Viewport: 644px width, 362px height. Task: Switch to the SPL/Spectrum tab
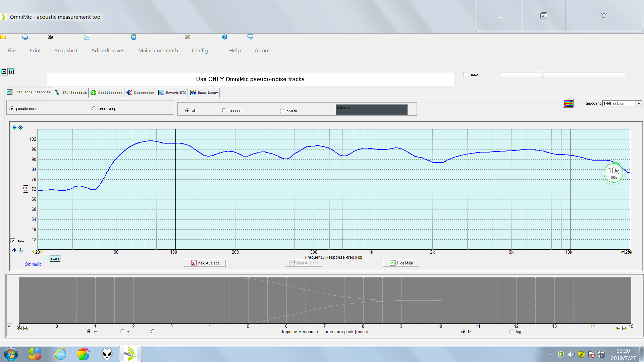click(71, 93)
